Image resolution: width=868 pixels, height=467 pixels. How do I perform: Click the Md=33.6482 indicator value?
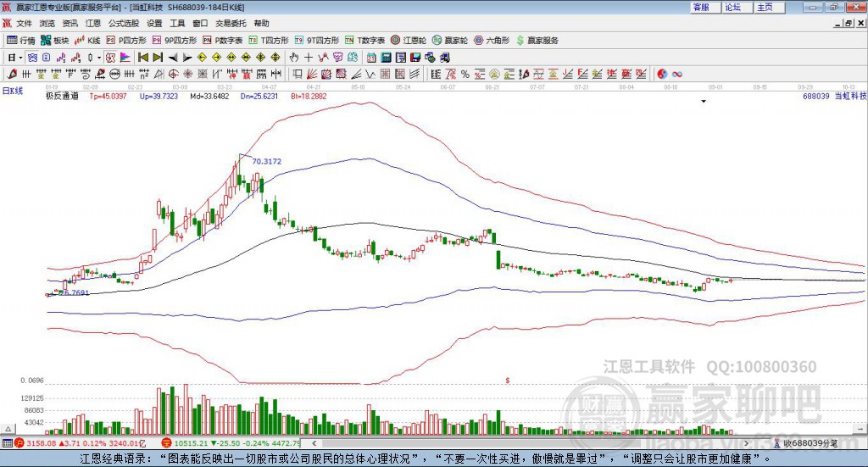pos(209,97)
